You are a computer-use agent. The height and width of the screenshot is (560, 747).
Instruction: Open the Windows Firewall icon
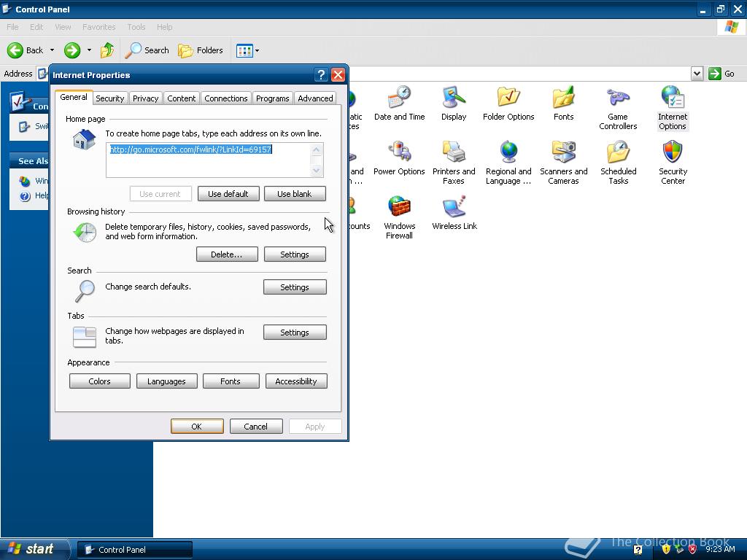[399, 217]
